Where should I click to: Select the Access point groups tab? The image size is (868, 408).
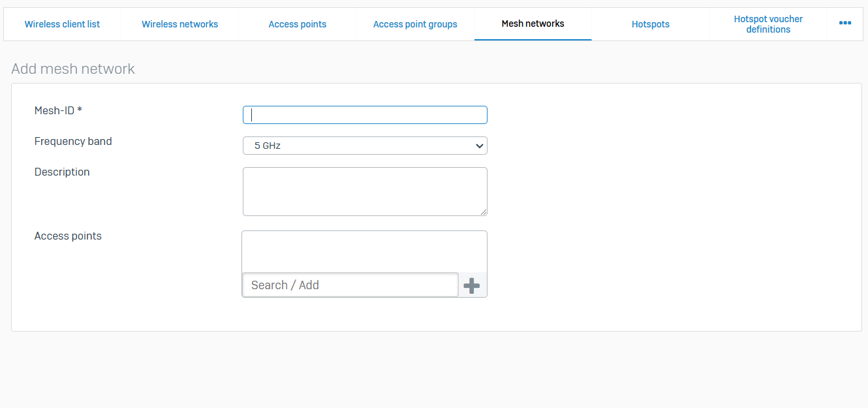coord(415,24)
